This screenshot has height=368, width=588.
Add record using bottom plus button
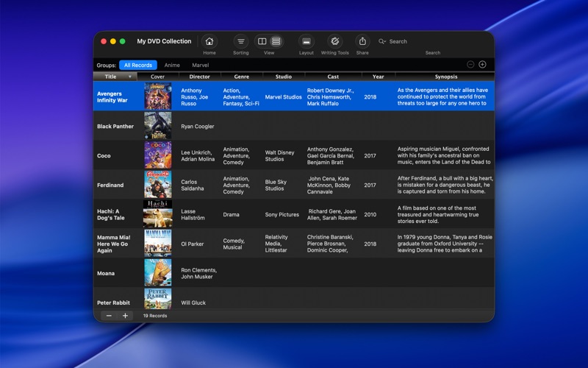(125, 316)
